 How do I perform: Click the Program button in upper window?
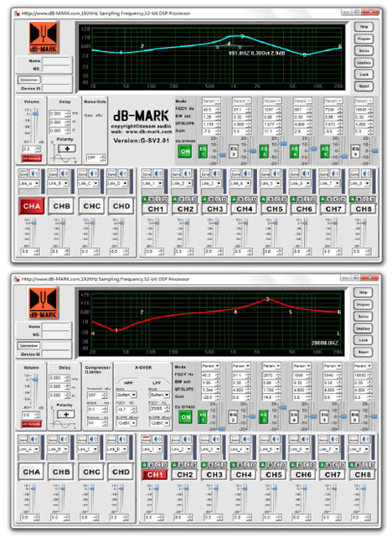tap(364, 39)
